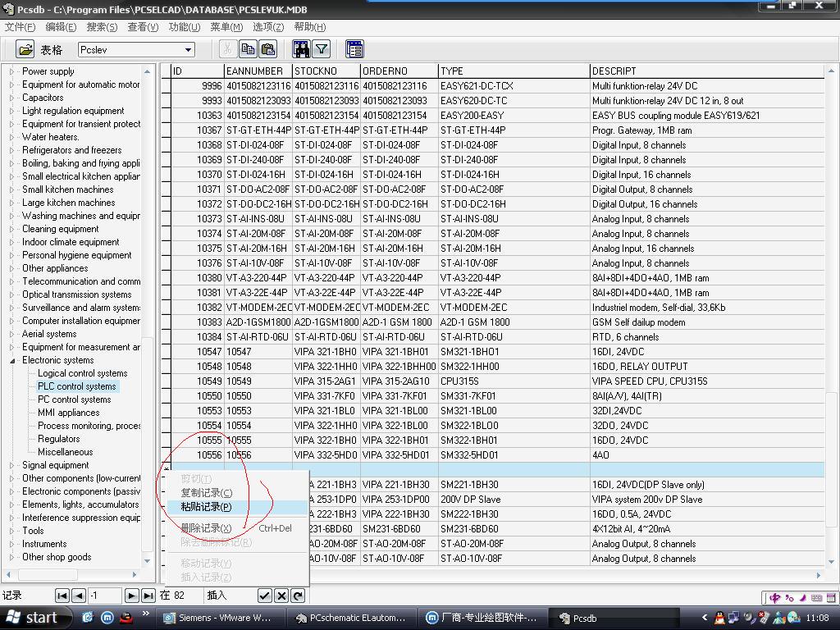Open the 查看(V) menu
The height and width of the screenshot is (630, 840).
pyautogui.click(x=143, y=27)
